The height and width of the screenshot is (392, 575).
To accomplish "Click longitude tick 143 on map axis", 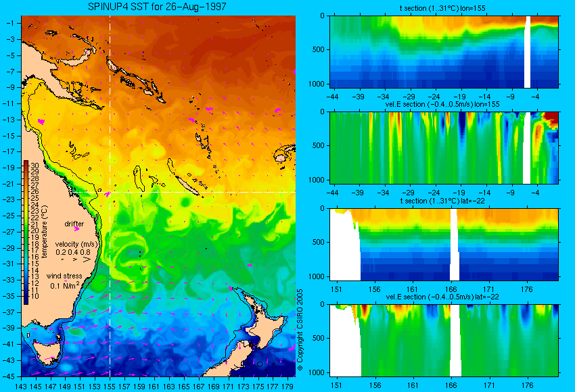I will (x=21, y=386).
